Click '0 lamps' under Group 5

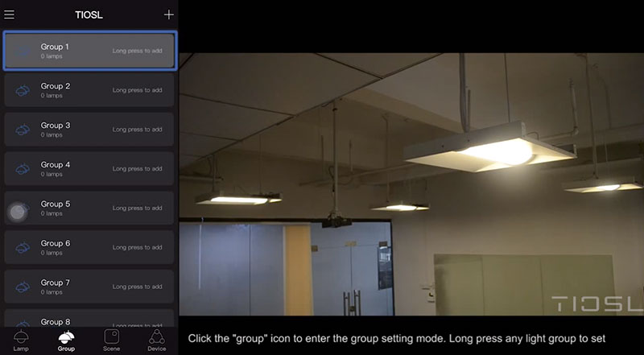pos(52,213)
